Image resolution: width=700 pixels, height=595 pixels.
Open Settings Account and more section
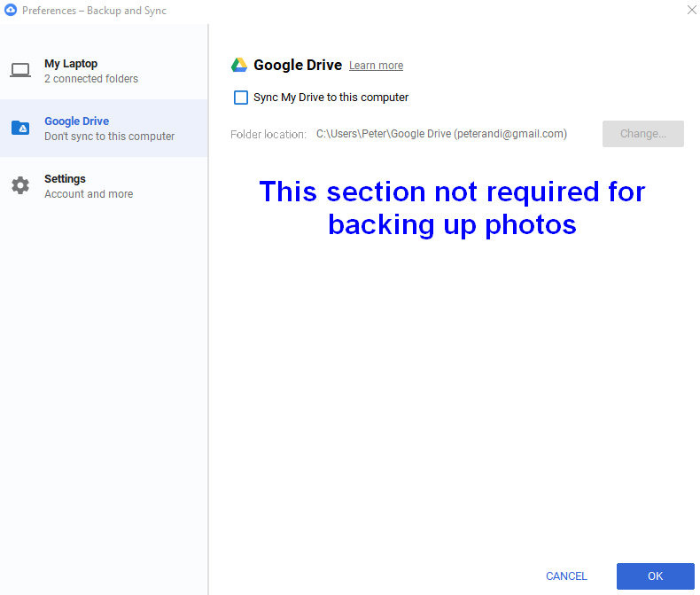(104, 186)
